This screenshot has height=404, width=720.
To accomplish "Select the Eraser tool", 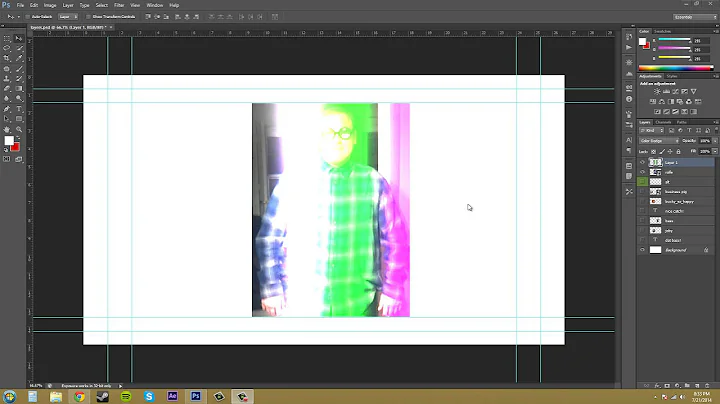I will [7, 89].
